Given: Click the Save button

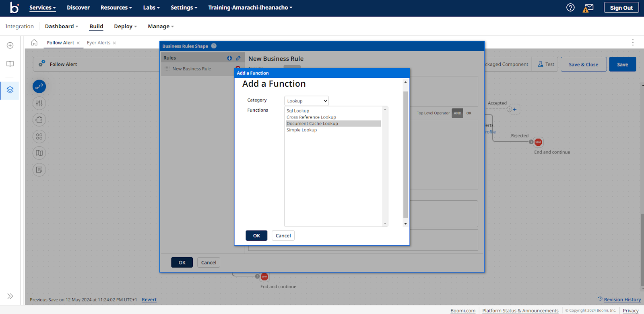Looking at the screenshot, I should point(622,64).
